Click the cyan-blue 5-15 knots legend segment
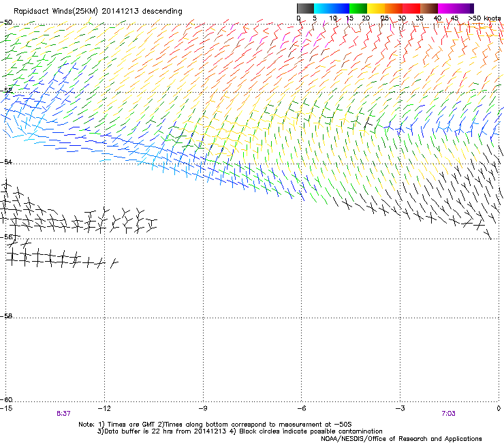This screenshot has height=443, width=504. (x=332, y=8)
